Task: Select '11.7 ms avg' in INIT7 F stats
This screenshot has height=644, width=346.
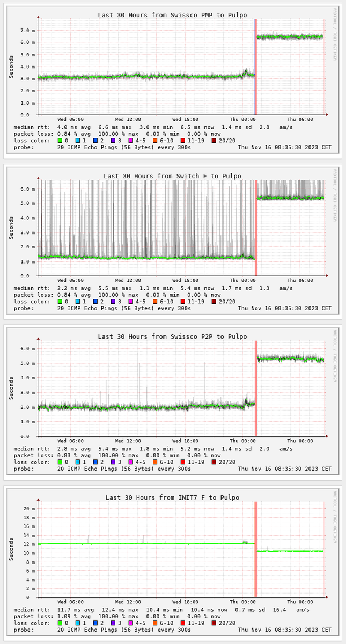Action: [76, 610]
